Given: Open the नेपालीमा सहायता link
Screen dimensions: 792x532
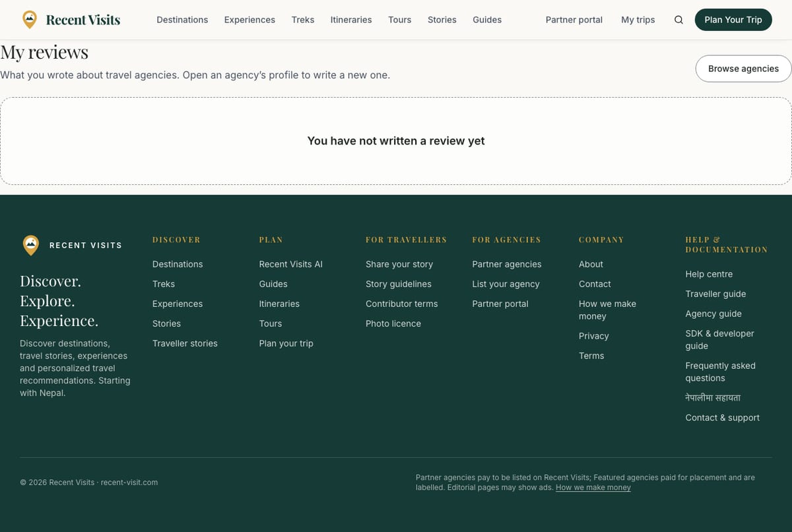Looking at the screenshot, I should pos(713,398).
